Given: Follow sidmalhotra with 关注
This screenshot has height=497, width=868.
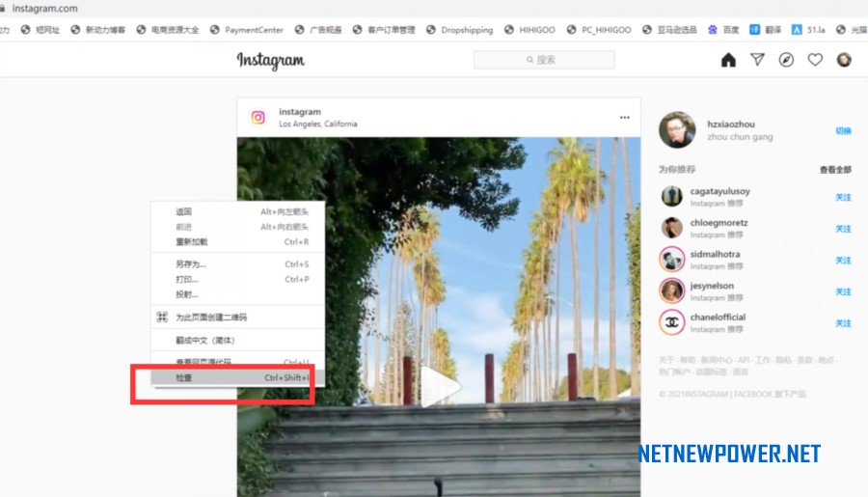Looking at the screenshot, I should coord(843,261).
